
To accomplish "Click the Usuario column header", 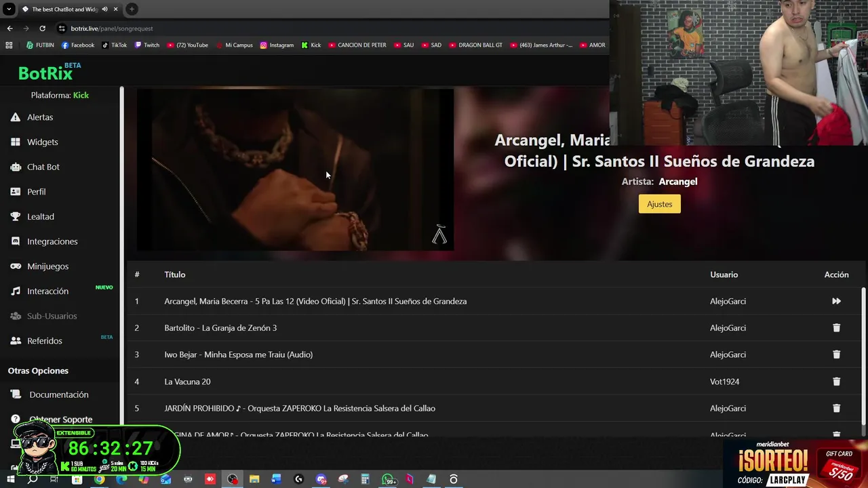I will pyautogui.click(x=724, y=274).
